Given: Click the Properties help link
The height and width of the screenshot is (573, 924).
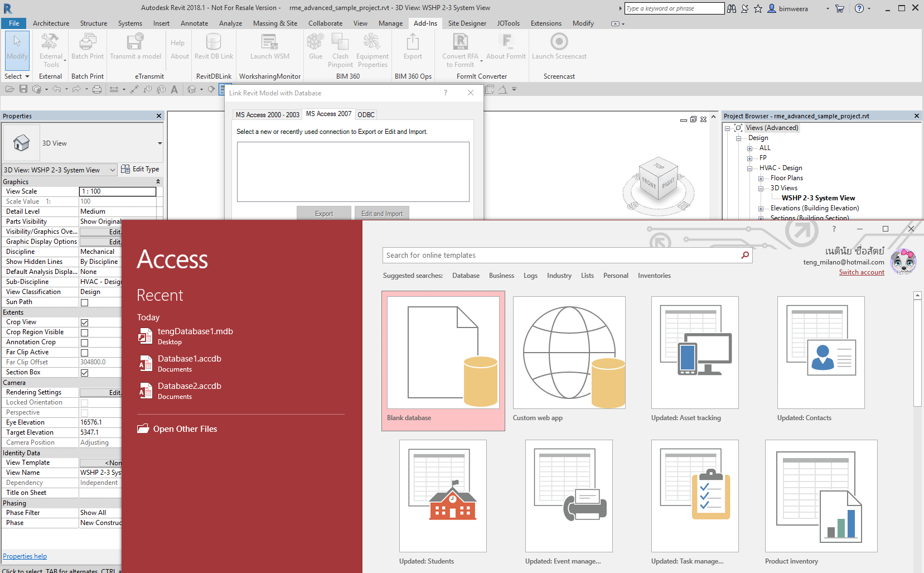Looking at the screenshot, I should pyautogui.click(x=25, y=556).
